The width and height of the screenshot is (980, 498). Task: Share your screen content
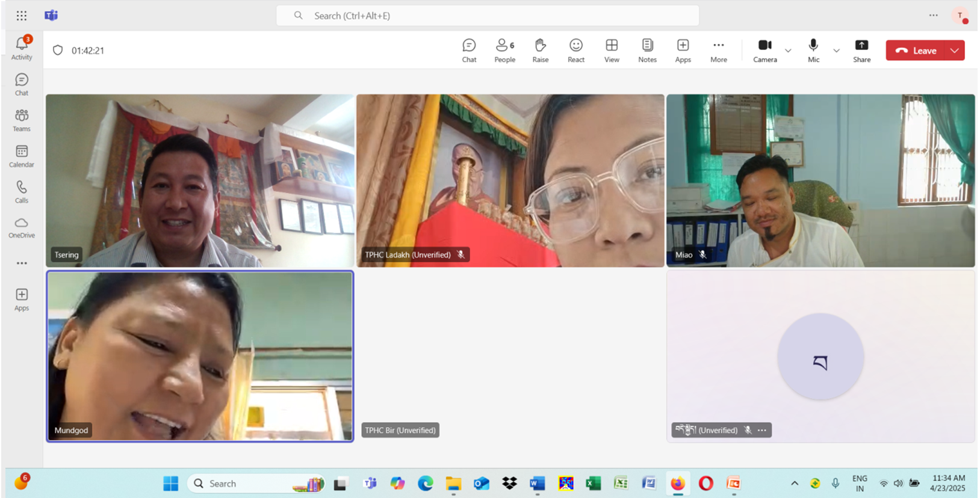(x=861, y=51)
